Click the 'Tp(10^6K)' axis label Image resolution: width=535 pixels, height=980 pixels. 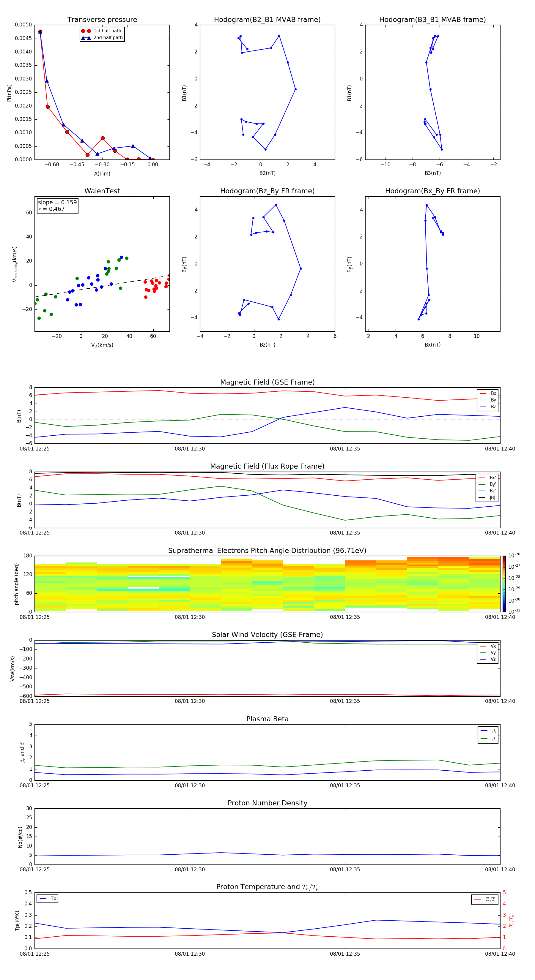click(x=18, y=921)
